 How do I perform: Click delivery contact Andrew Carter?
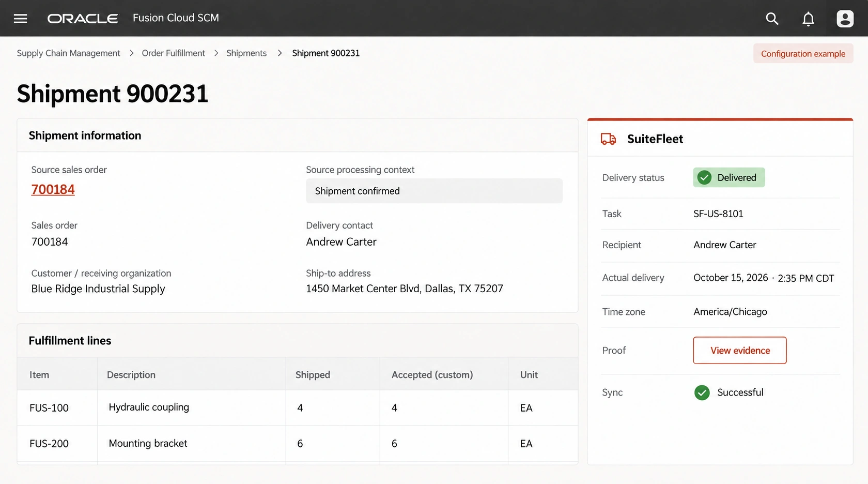341,242
